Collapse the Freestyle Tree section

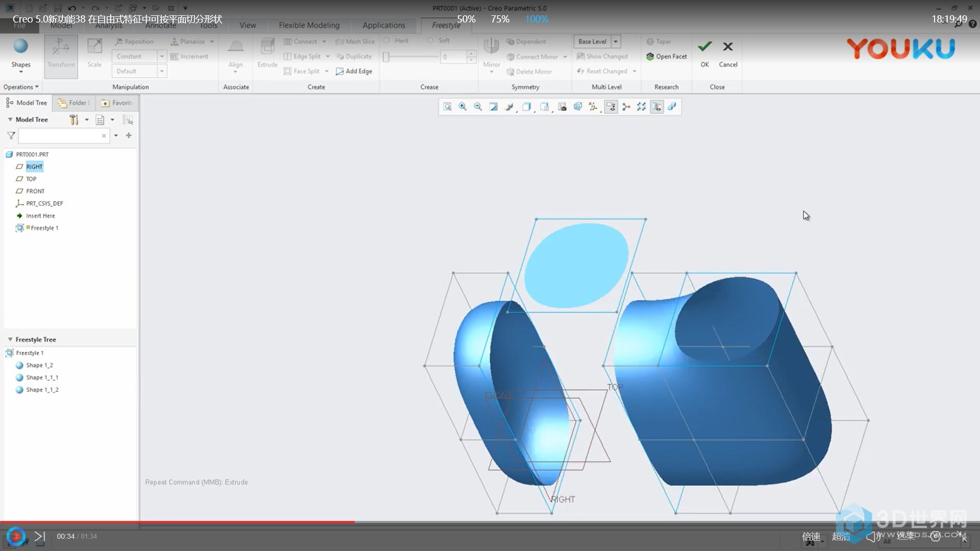(x=10, y=339)
